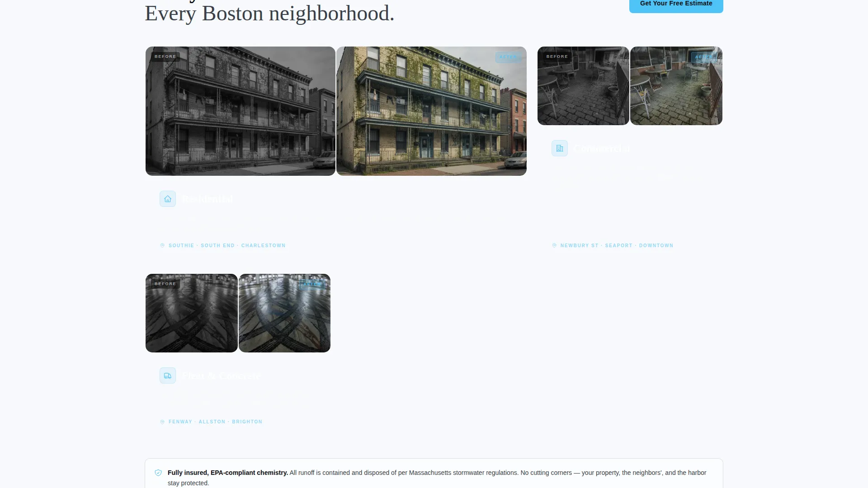Image resolution: width=868 pixels, height=488 pixels.
Task: Open the concrete floor Before photo
Action: [192, 313]
